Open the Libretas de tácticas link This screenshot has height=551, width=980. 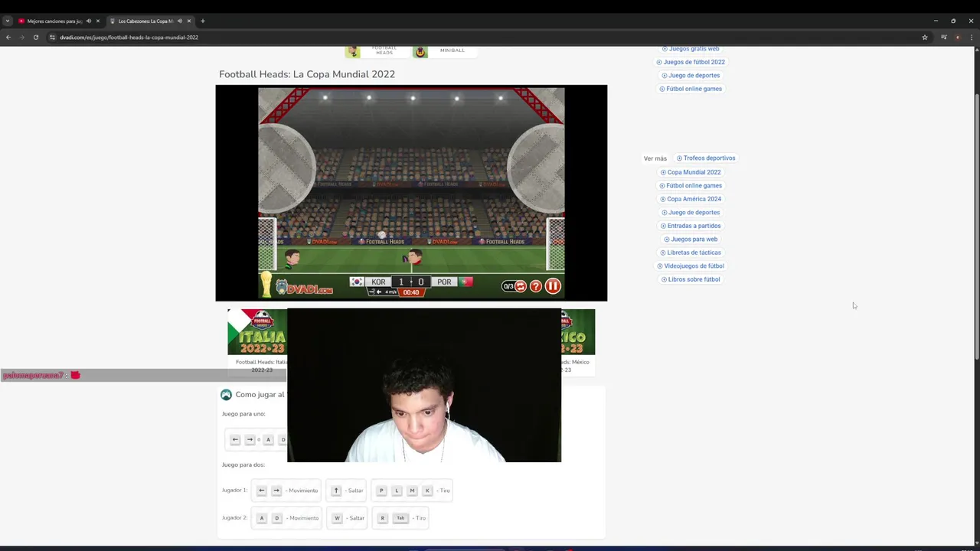pyautogui.click(x=691, y=253)
